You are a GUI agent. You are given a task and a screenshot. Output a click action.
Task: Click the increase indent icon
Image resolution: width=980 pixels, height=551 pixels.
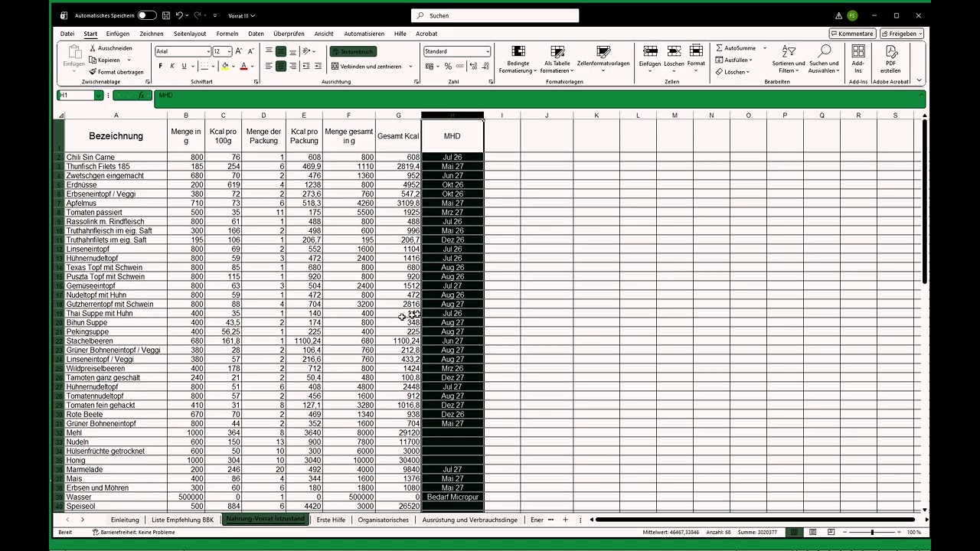point(317,67)
